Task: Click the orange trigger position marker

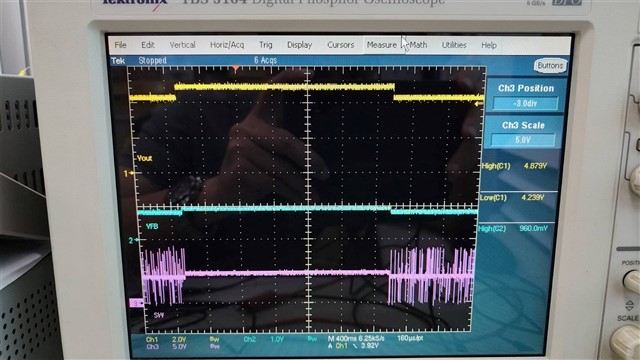Action: point(236,69)
